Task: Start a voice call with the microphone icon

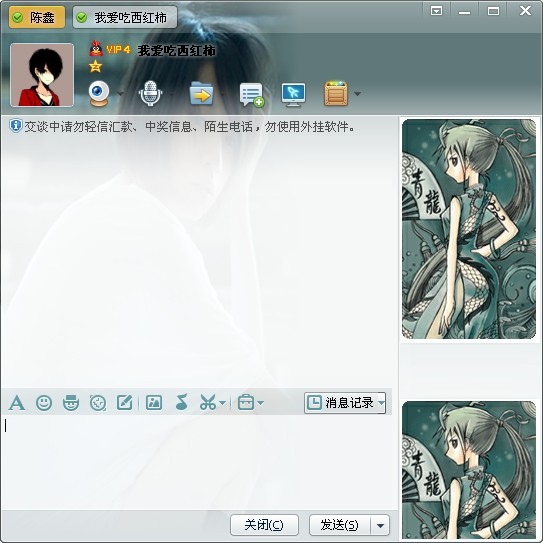Action: pos(150,94)
